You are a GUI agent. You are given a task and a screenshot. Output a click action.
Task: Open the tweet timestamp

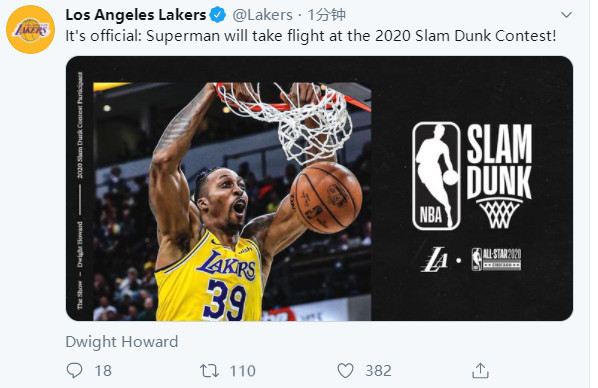pyautogui.click(x=326, y=15)
